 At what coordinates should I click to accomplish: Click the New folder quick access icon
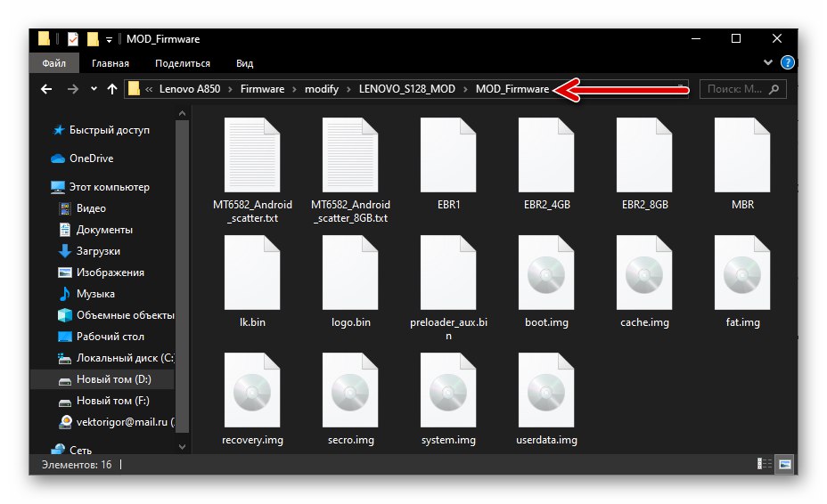click(x=93, y=39)
